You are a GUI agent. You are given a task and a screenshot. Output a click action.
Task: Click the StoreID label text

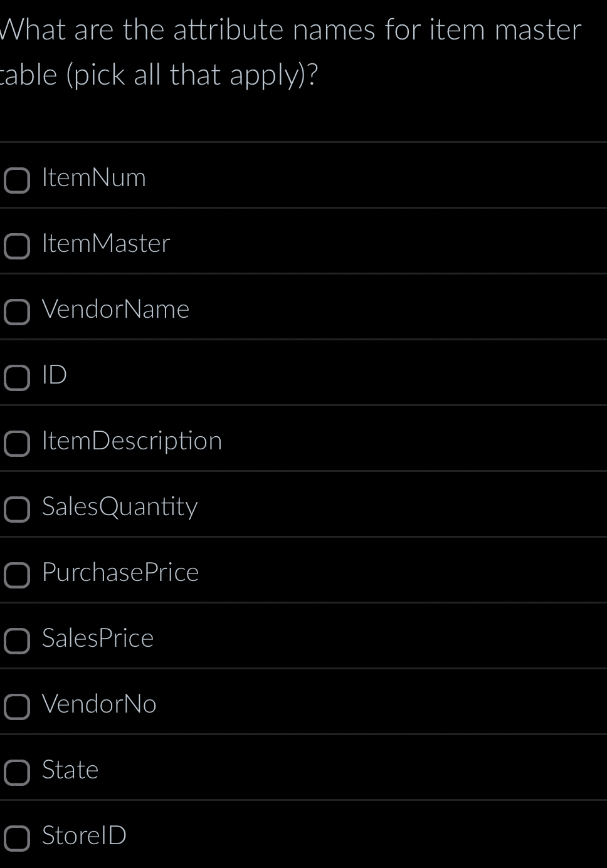click(x=84, y=835)
